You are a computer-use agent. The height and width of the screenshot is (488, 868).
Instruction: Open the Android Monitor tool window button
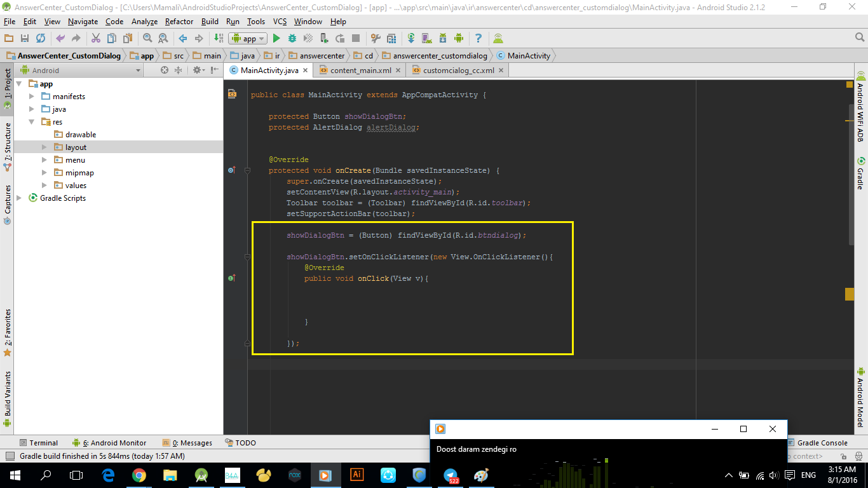point(109,443)
